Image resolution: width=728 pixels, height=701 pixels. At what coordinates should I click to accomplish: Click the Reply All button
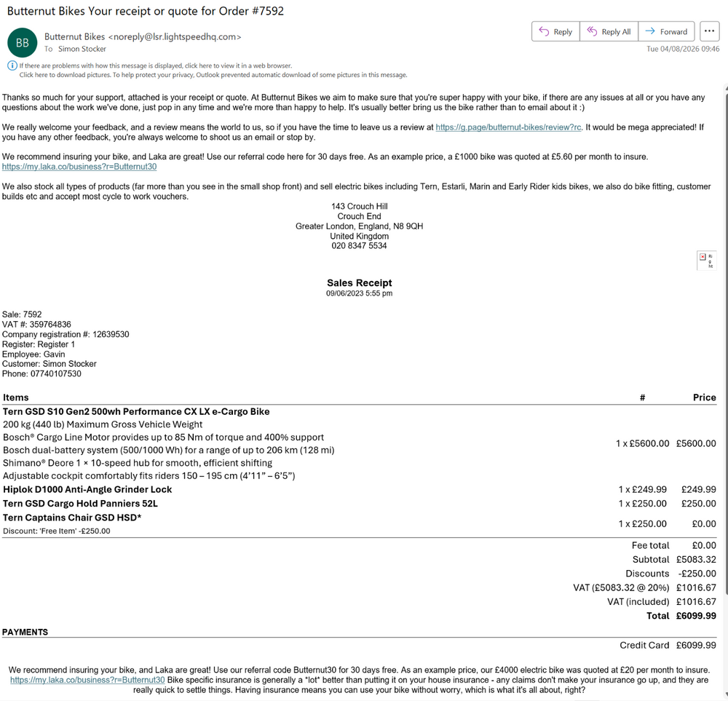coord(609,31)
